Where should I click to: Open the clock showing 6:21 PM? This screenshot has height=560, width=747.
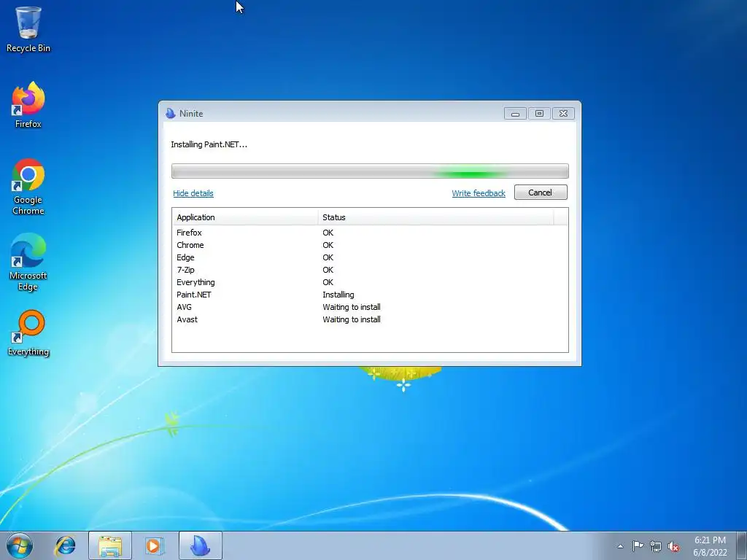click(x=710, y=546)
